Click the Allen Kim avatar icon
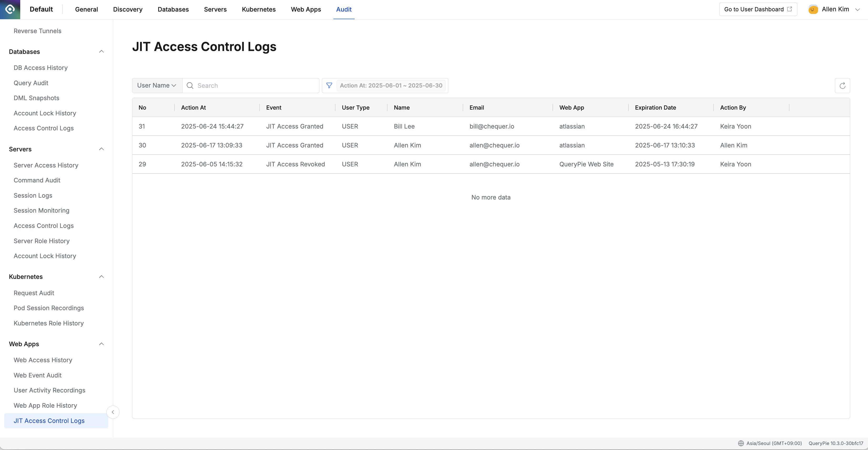This screenshot has height=450, width=868. click(813, 9)
